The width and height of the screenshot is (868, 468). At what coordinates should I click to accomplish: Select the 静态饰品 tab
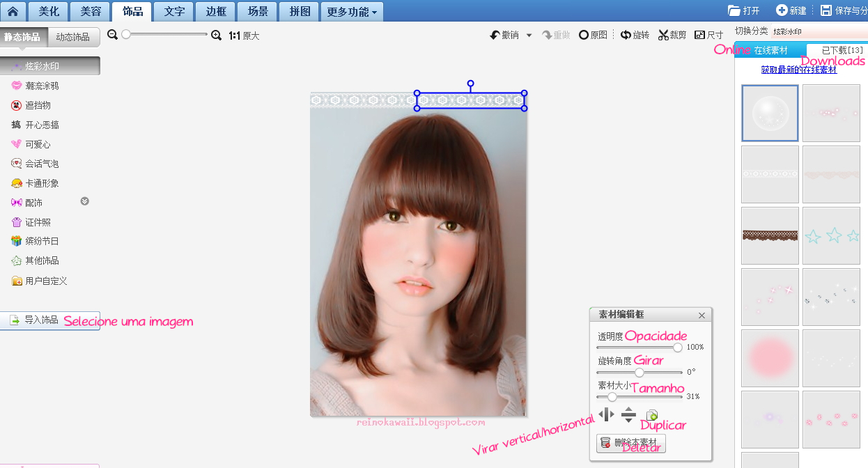tap(24, 37)
